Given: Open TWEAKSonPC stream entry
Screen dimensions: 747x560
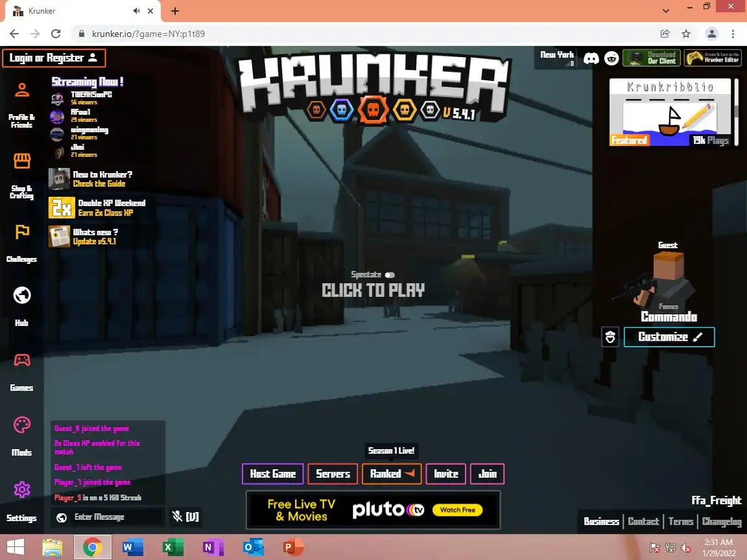Looking at the screenshot, I should 81,98.
